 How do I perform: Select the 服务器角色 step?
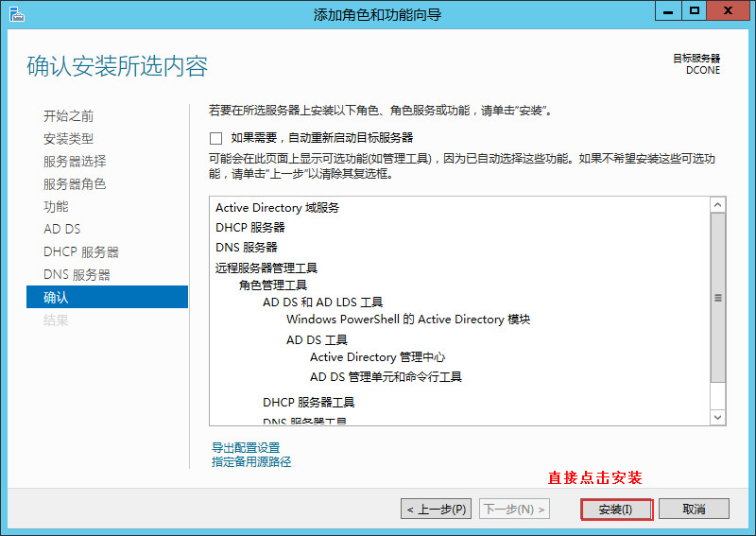(75, 184)
